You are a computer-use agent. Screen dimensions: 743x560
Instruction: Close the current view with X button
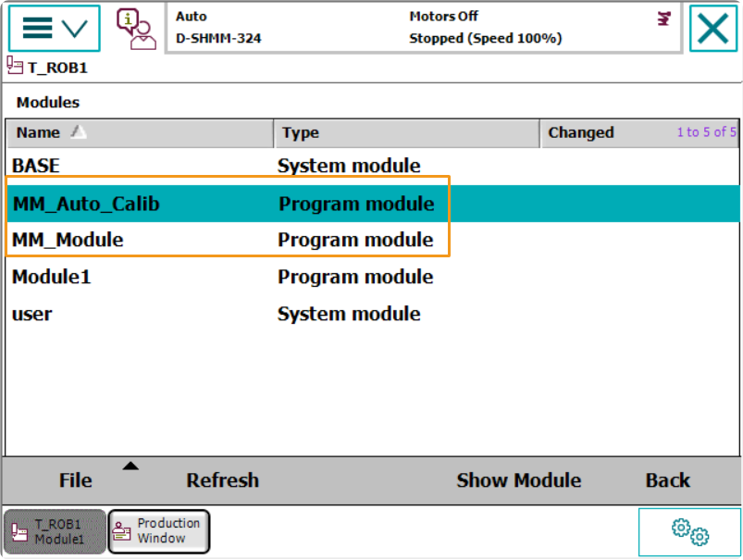pyautogui.click(x=713, y=29)
